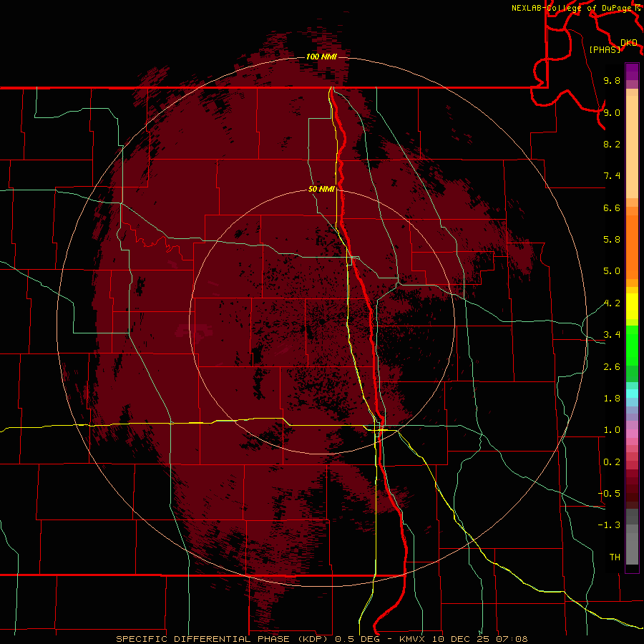Pick the yellow segment of the color bar
Screen dimensions: 644x644
(x=632, y=306)
